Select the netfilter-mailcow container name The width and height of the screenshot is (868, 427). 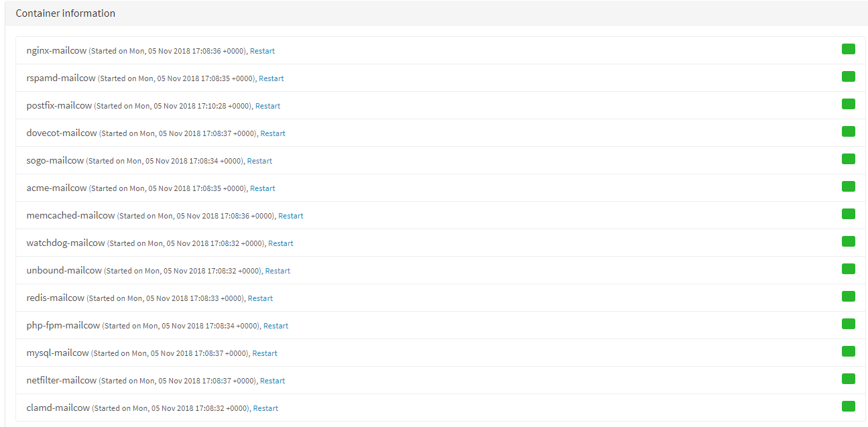62,380
